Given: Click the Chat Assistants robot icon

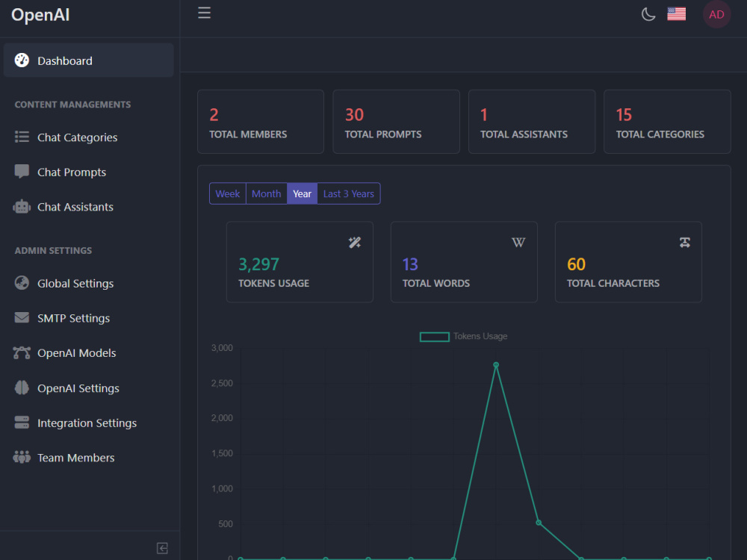Looking at the screenshot, I should point(22,207).
